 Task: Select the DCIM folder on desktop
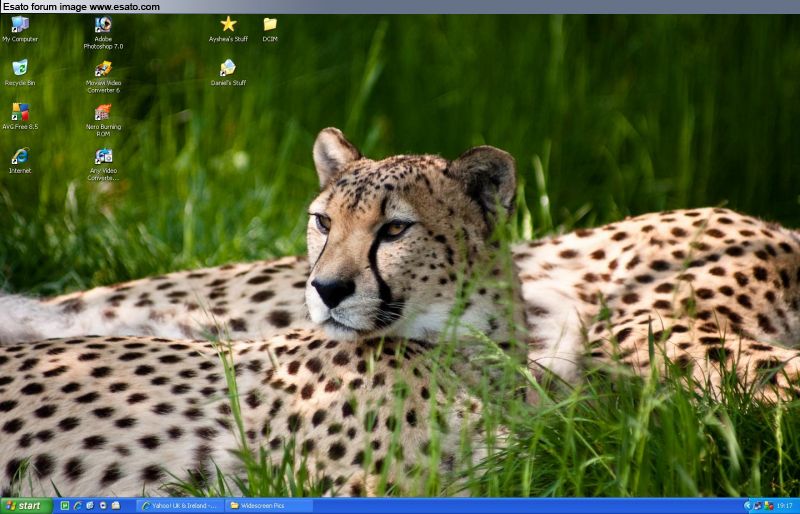click(270, 30)
